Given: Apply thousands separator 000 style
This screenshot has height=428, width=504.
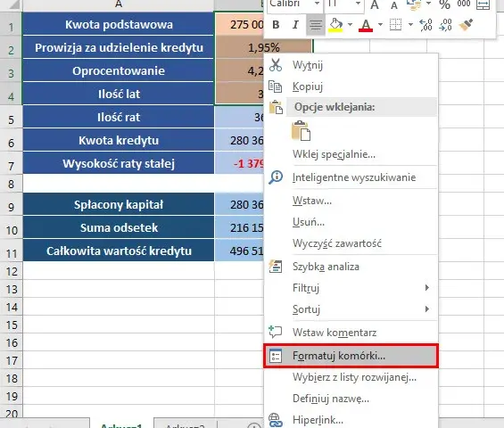Looking at the screenshot, I should [464, 4].
